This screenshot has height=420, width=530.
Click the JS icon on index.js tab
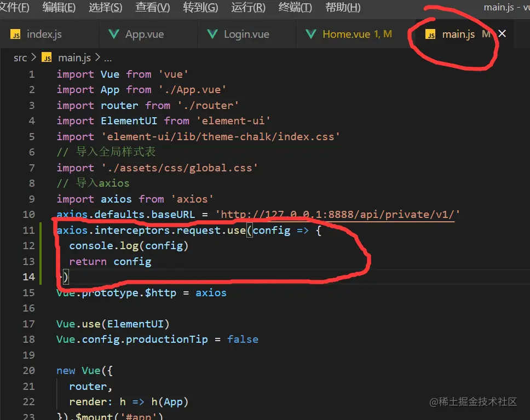15,34
